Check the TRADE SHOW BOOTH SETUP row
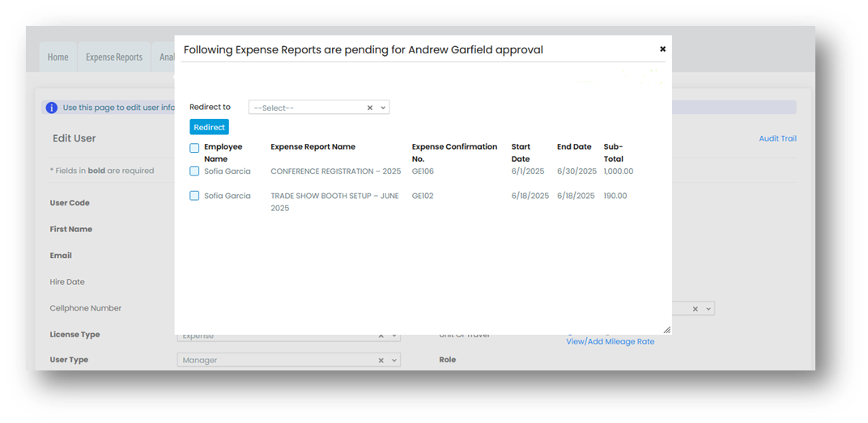 pyautogui.click(x=194, y=195)
